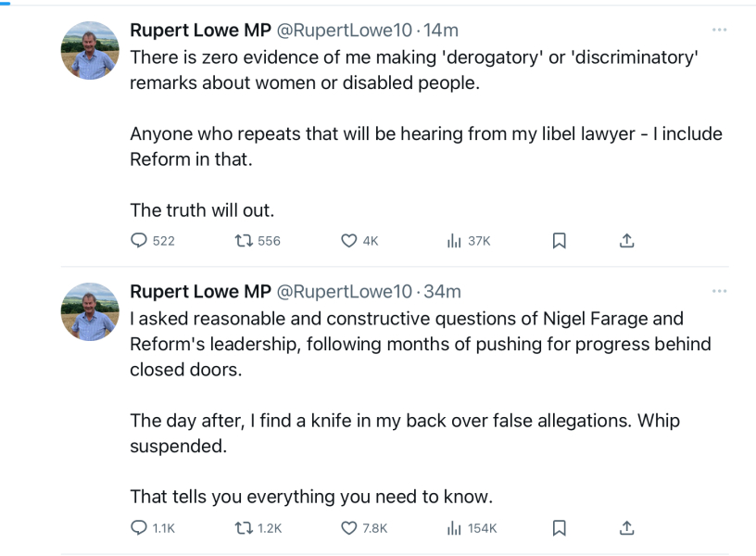Image resolution: width=756 pixels, height=556 pixels.
Task: Open view analytics showing 37K views
Action: click(453, 240)
